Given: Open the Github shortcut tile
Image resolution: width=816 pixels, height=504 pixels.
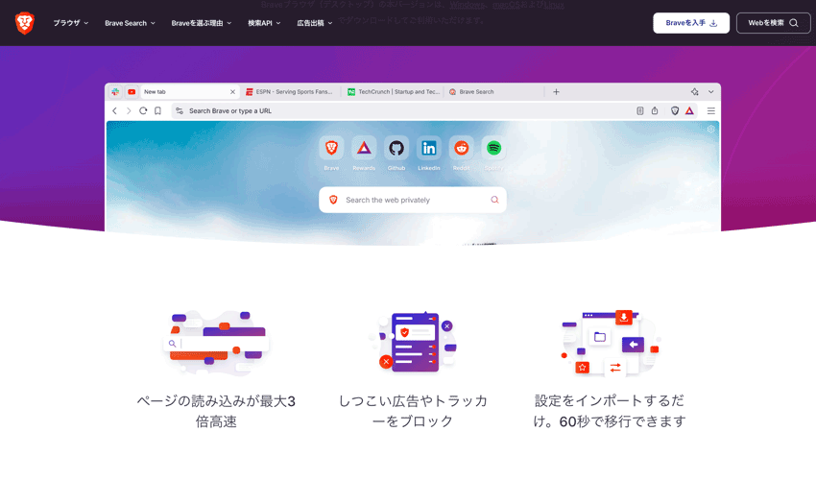Looking at the screenshot, I should tap(396, 153).
